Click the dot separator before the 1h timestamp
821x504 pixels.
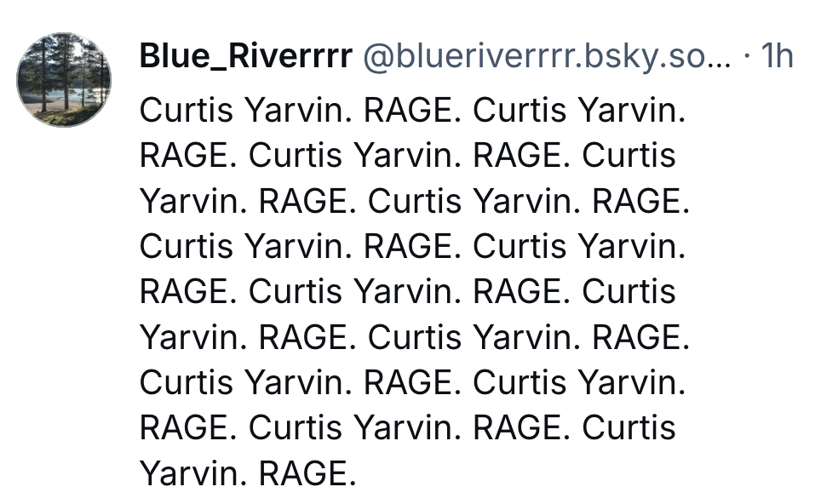[x=746, y=56]
